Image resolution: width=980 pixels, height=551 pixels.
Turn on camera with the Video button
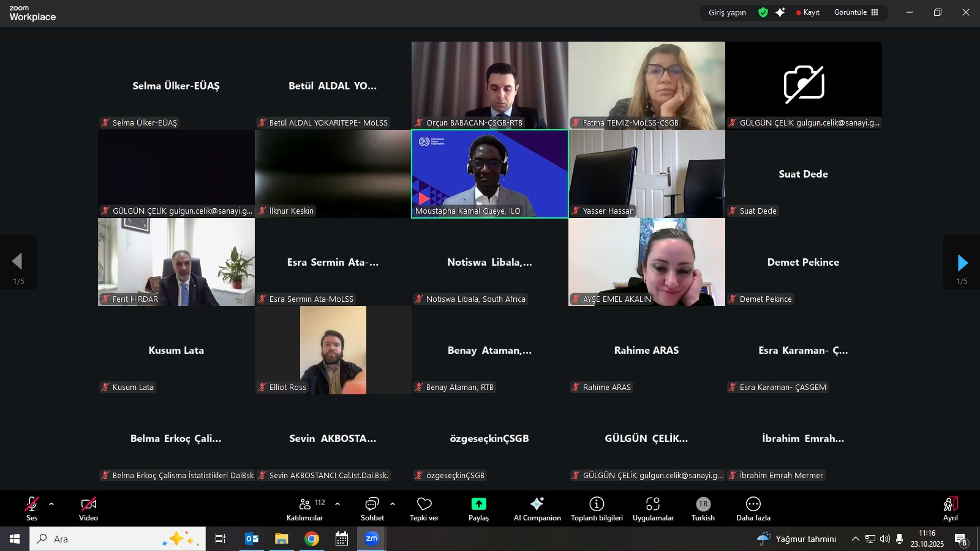coord(88,508)
